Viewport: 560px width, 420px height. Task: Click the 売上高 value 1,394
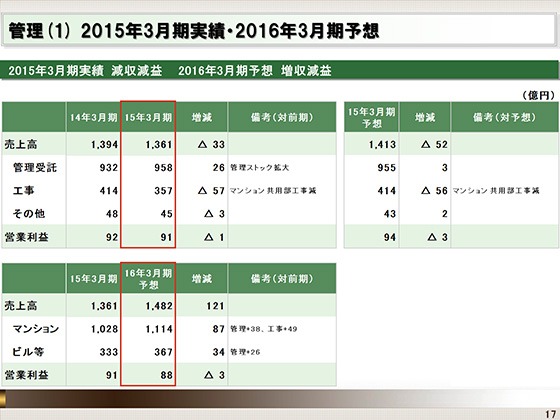click(104, 145)
